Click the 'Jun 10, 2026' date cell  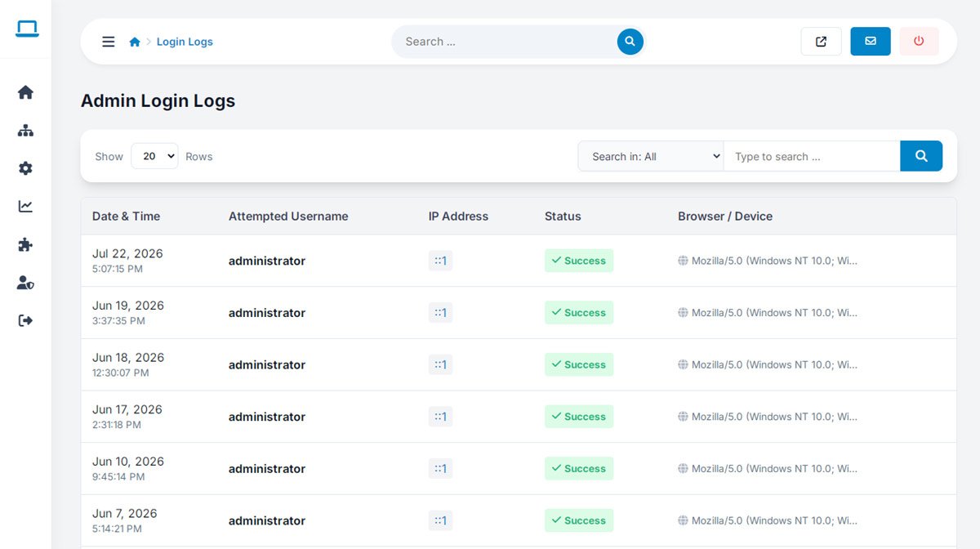(x=128, y=462)
